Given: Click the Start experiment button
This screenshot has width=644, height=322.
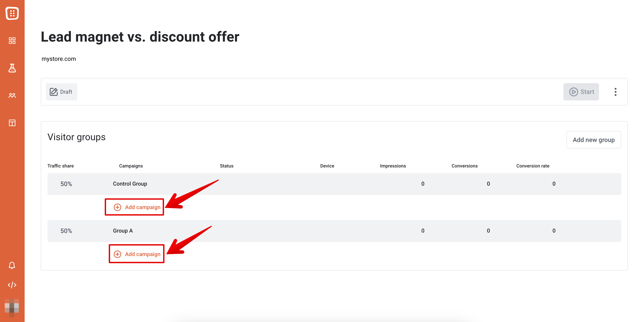Looking at the screenshot, I should pos(581,92).
